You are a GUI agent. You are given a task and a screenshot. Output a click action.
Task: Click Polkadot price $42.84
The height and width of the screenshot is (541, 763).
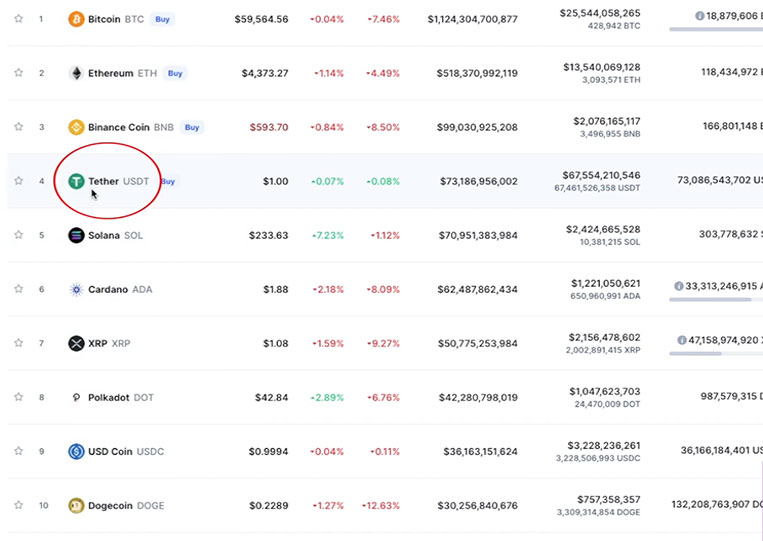pos(272,397)
